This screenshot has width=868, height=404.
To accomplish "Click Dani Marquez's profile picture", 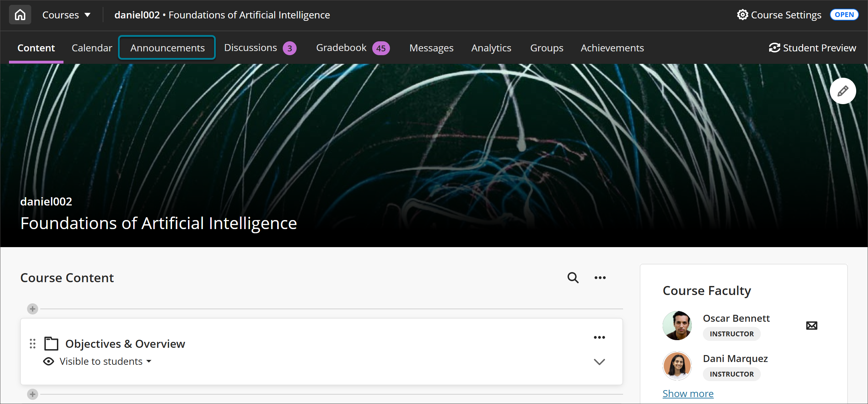I will 677,365.
